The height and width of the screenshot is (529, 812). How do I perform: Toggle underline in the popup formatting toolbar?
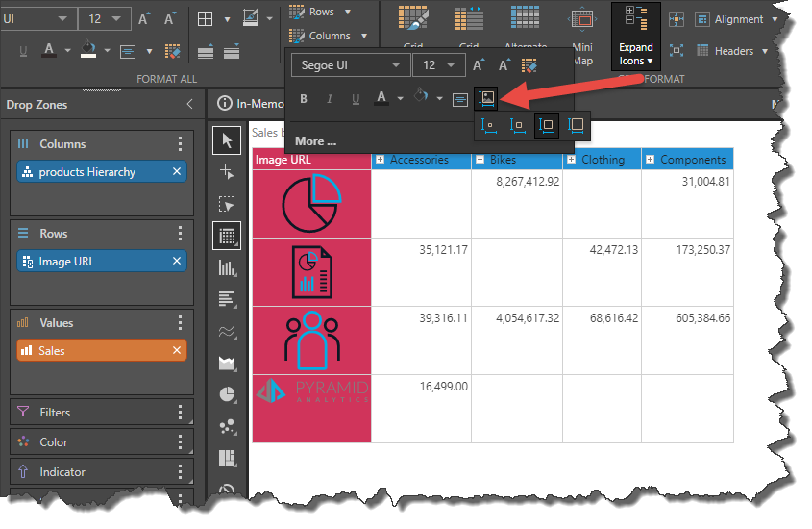(x=356, y=98)
